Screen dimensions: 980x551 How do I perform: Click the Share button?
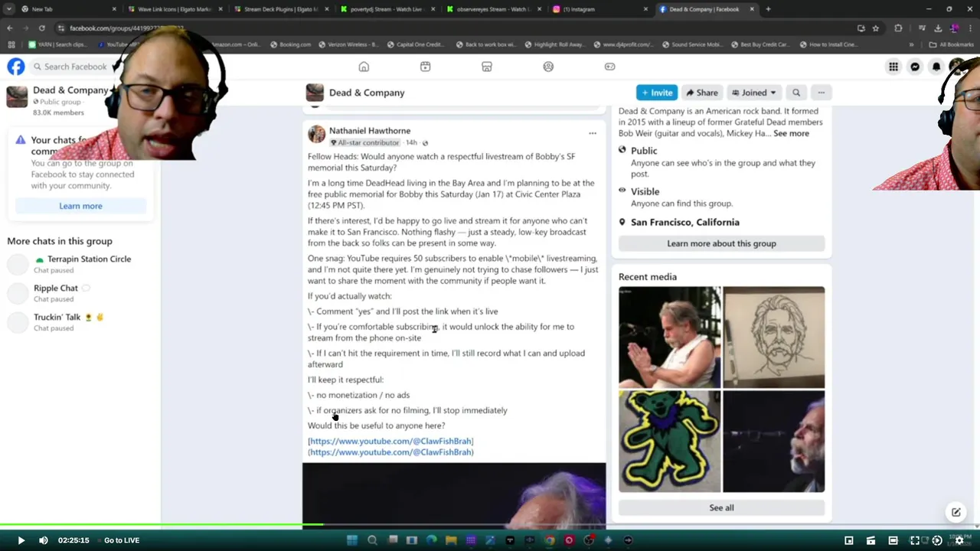pyautogui.click(x=702, y=93)
